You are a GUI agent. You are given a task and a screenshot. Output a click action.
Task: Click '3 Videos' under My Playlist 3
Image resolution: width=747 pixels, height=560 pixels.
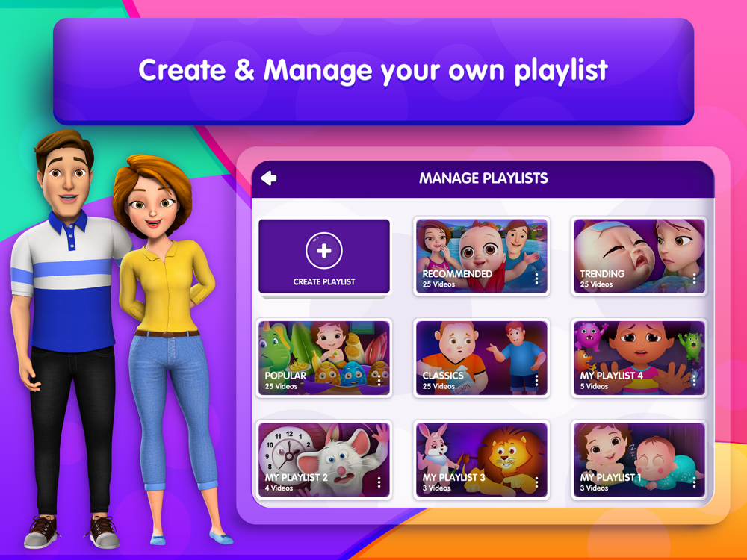(x=436, y=488)
